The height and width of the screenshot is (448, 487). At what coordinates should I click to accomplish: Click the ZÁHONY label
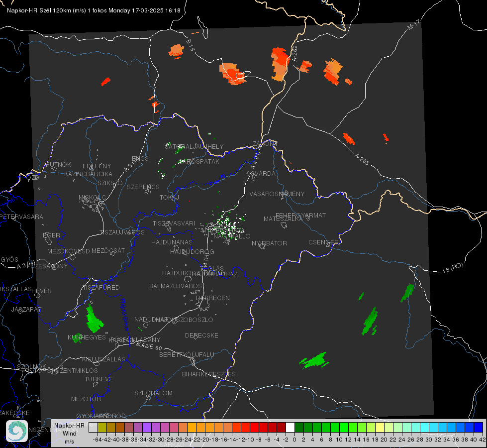[x=265, y=144]
